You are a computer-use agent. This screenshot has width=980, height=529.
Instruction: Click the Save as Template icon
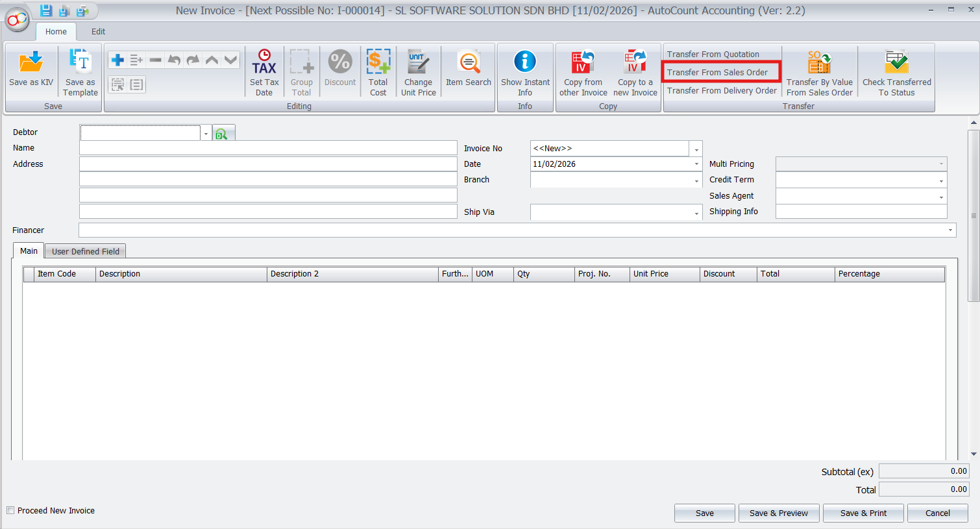80,62
